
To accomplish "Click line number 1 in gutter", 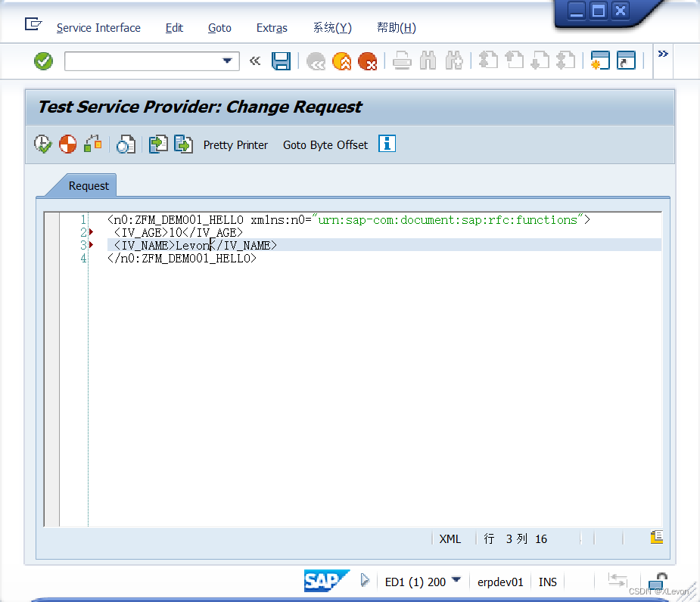I will coord(83,219).
